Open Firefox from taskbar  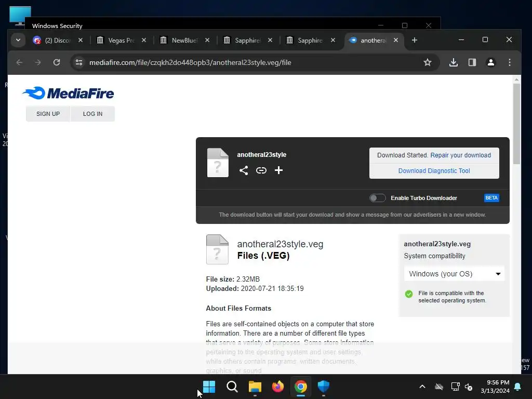click(x=277, y=387)
